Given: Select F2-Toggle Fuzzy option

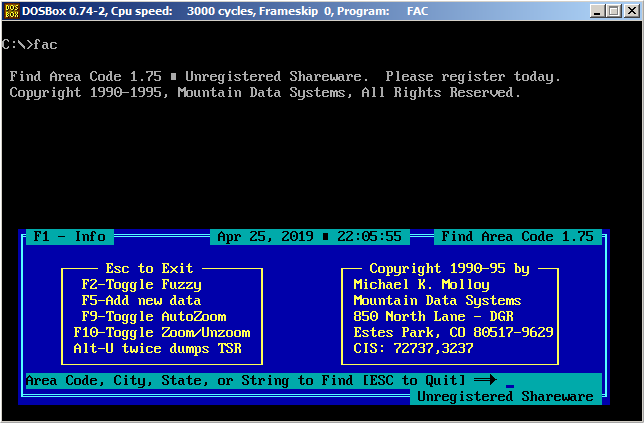Looking at the screenshot, I should 141,285.
